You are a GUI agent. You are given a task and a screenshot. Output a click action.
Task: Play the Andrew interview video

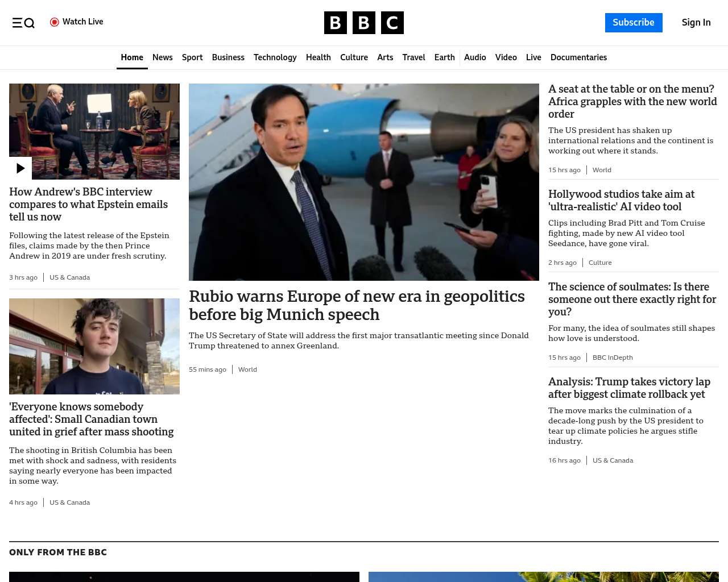[20, 168]
